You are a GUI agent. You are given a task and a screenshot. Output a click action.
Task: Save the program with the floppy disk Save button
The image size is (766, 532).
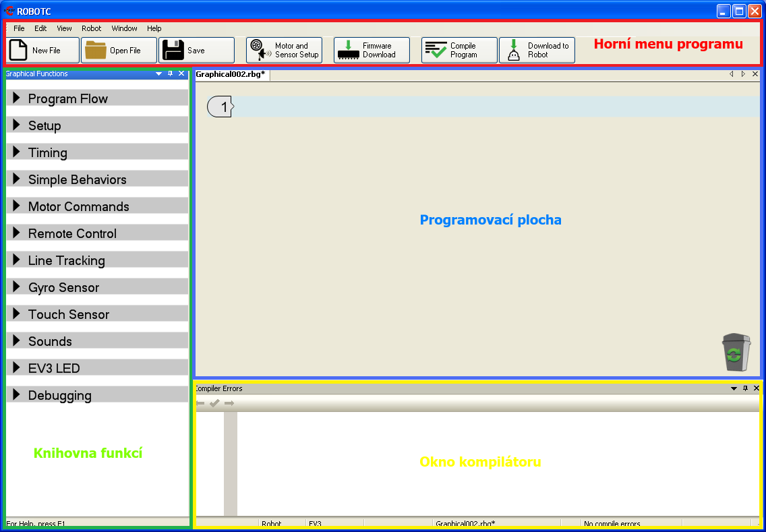(196, 51)
